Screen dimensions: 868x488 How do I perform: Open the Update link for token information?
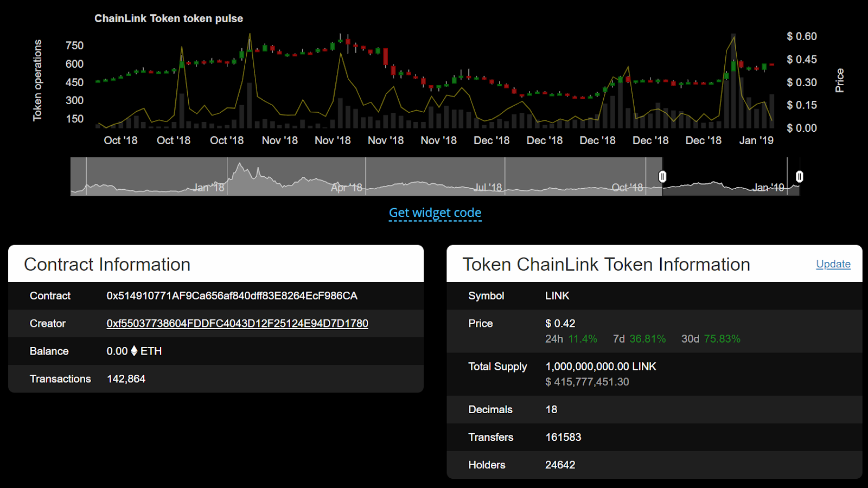point(833,264)
